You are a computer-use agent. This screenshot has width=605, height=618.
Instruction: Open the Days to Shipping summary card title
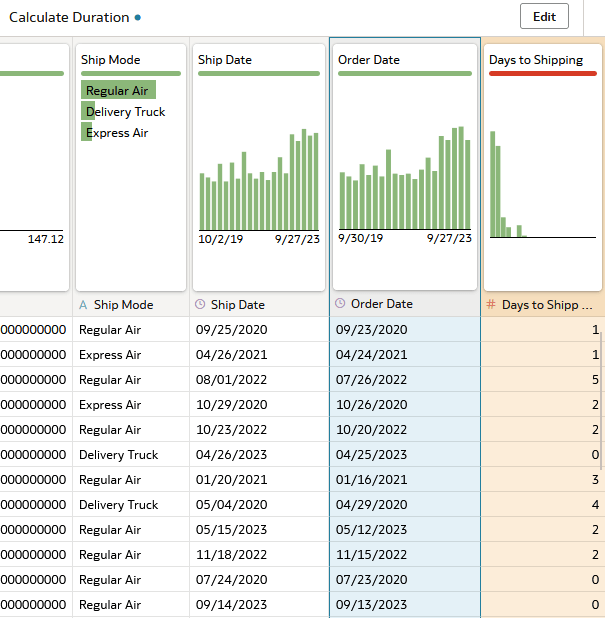536,60
